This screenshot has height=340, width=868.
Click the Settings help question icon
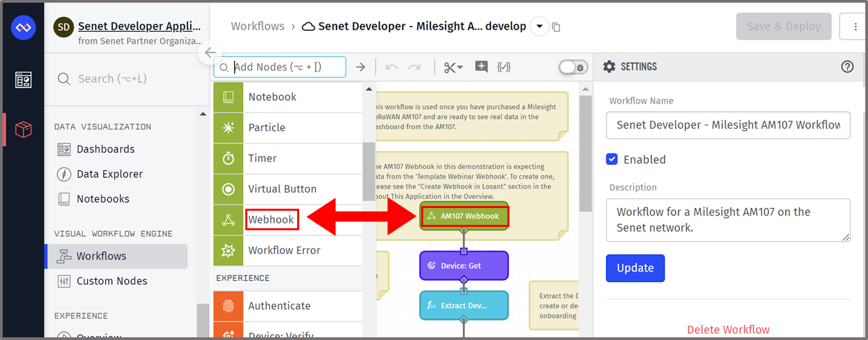coord(848,67)
